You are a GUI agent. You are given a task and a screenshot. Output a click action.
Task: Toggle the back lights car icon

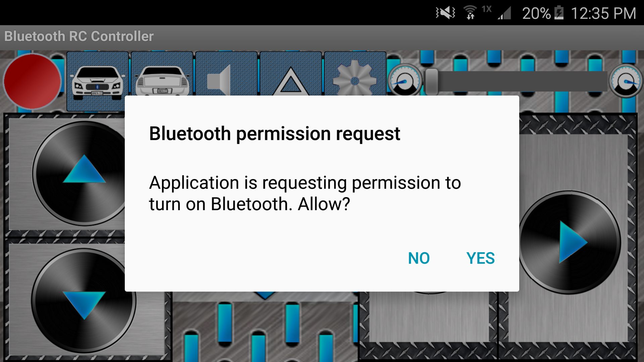(x=162, y=74)
